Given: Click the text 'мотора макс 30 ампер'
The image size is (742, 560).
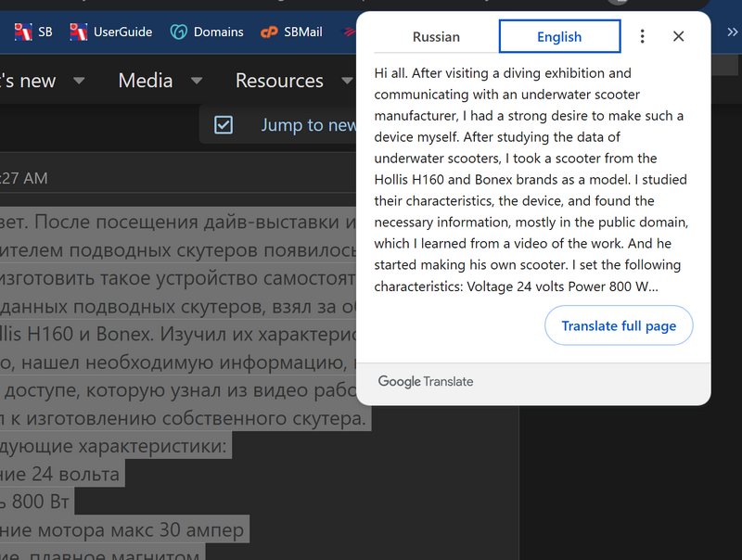Looking at the screenshot, I should (x=141, y=529).
